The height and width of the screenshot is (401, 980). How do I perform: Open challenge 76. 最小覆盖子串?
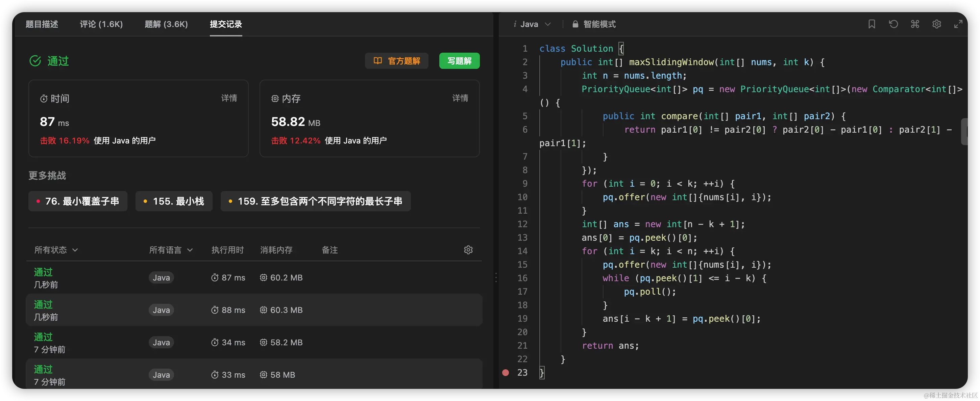click(x=78, y=201)
